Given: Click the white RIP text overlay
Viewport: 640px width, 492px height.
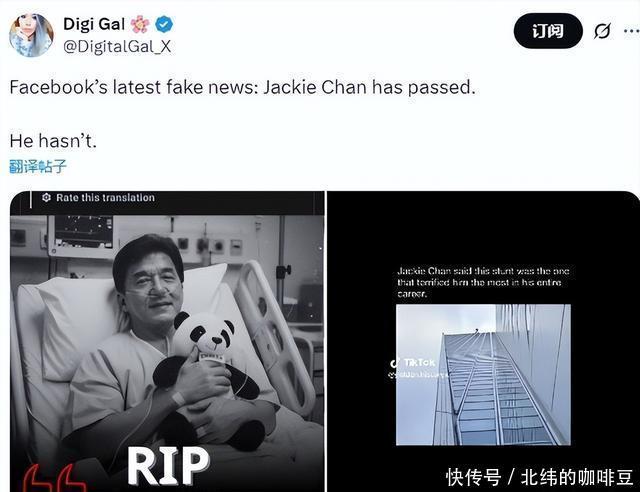Looking at the screenshot, I should (168, 466).
